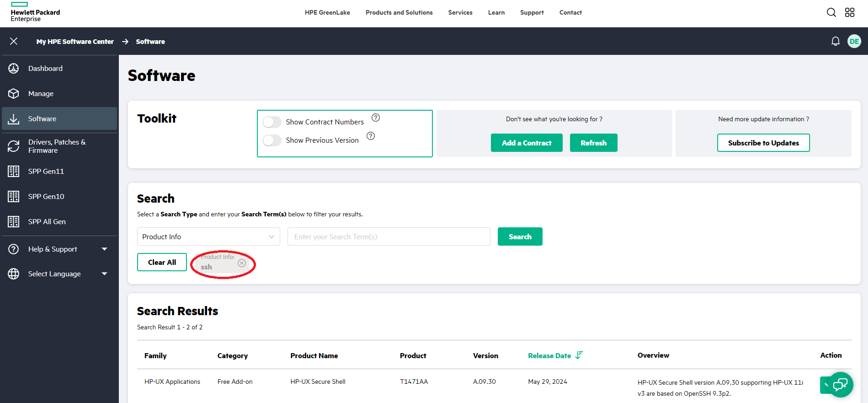Expand the Help & Support menu arrow
The width and height of the screenshot is (868, 403).
[104, 249]
